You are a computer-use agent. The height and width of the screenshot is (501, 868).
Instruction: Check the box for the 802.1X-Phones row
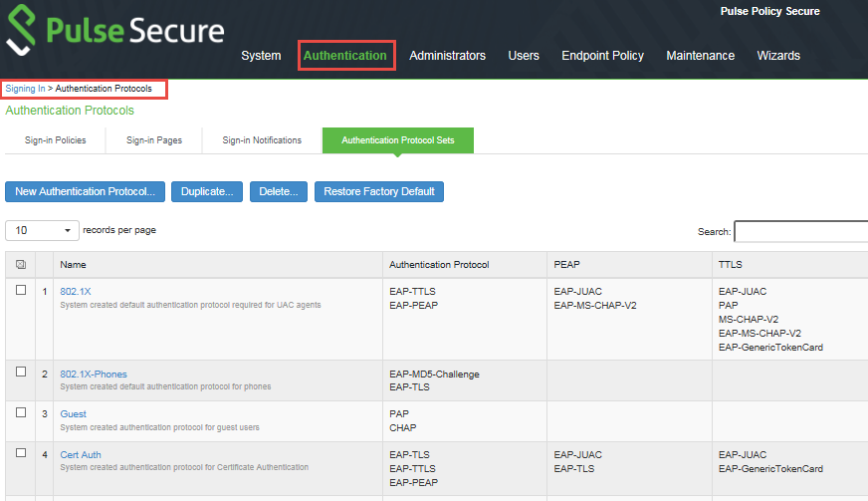coord(21,372)
